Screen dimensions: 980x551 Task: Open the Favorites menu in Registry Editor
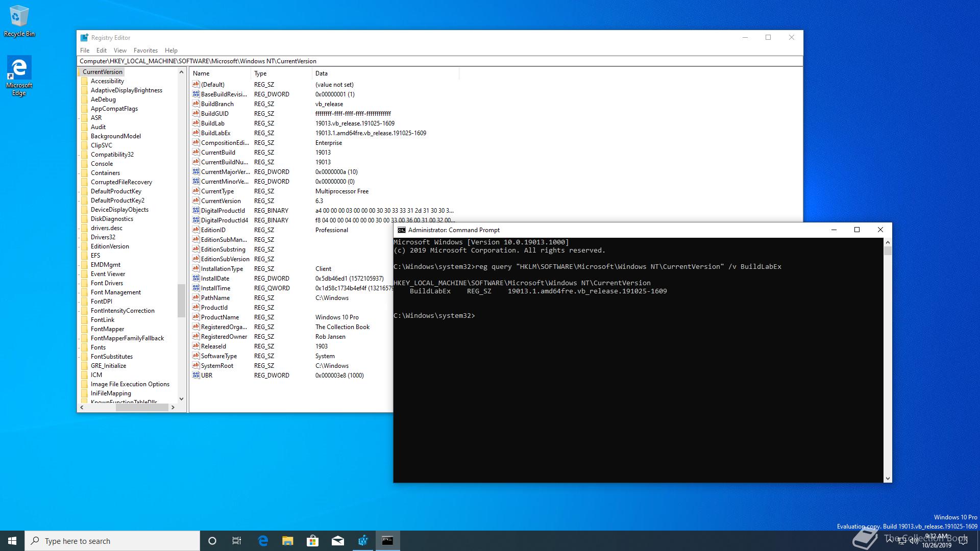pos(145,51)
